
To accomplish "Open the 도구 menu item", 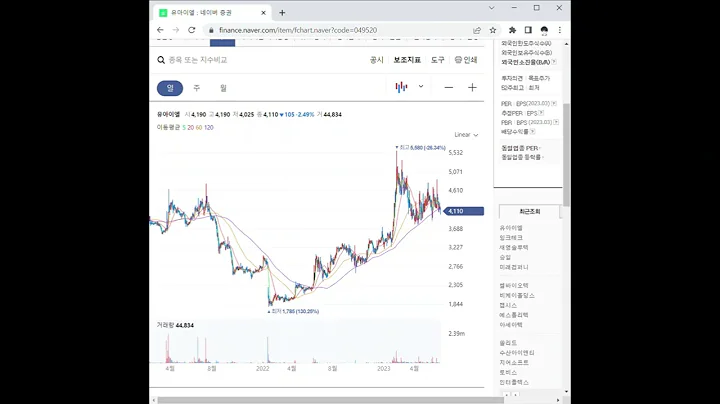I will coord(438,60).
